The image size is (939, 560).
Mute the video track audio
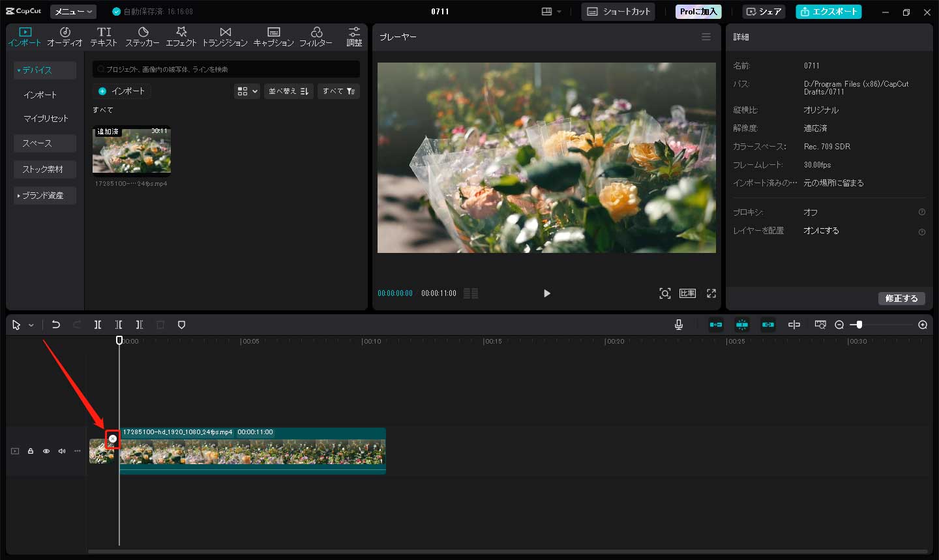tap(62, 451)
